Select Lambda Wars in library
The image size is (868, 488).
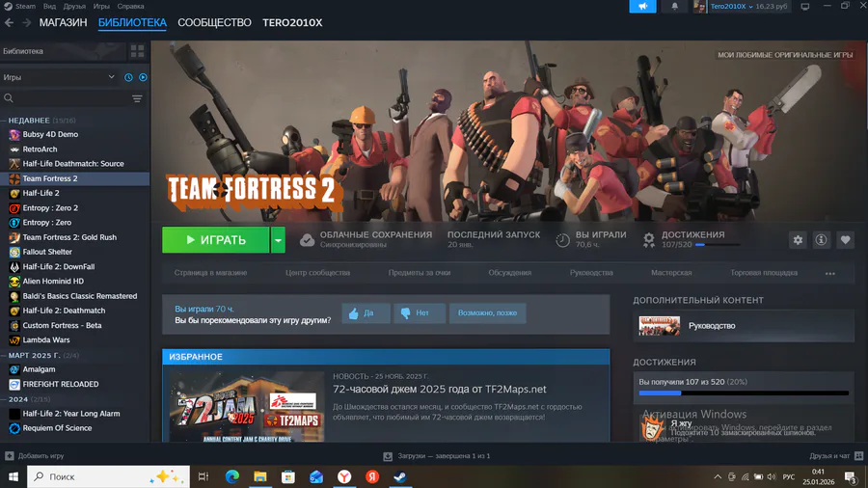coord(74,340)
